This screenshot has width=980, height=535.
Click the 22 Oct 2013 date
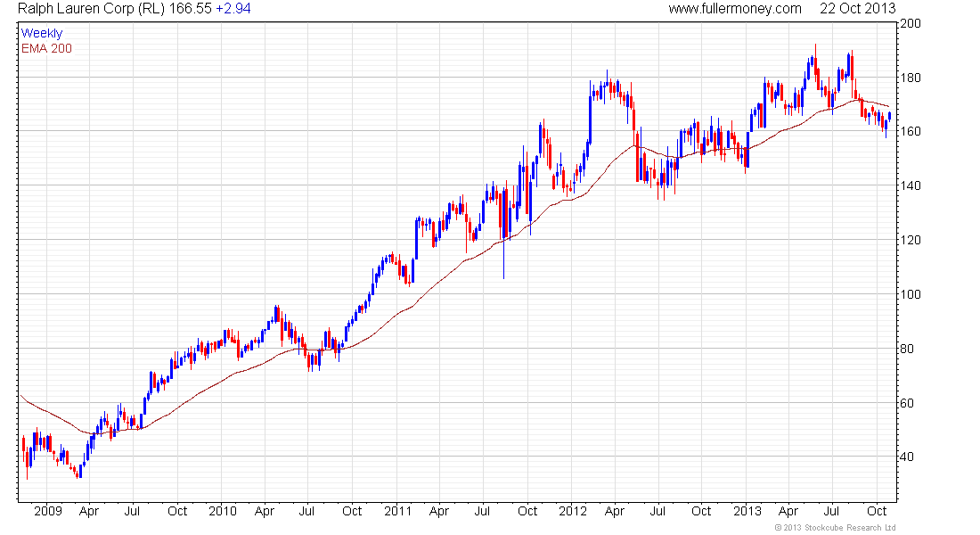tap(857, 9)
